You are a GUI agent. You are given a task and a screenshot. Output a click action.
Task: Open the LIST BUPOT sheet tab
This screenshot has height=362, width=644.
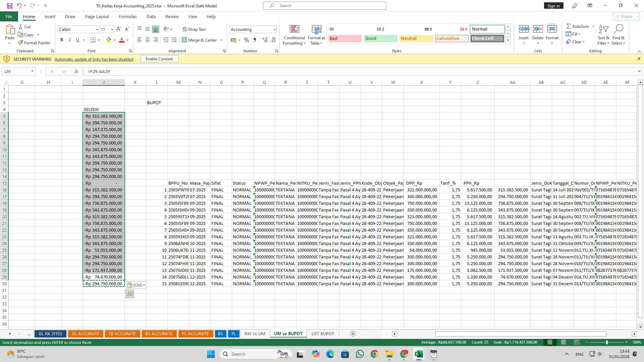coord(322,334)
